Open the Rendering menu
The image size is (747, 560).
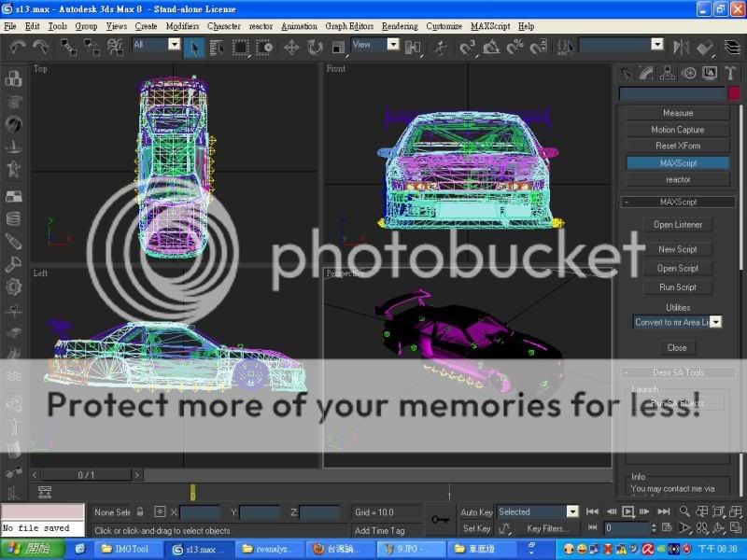point(400,26)
